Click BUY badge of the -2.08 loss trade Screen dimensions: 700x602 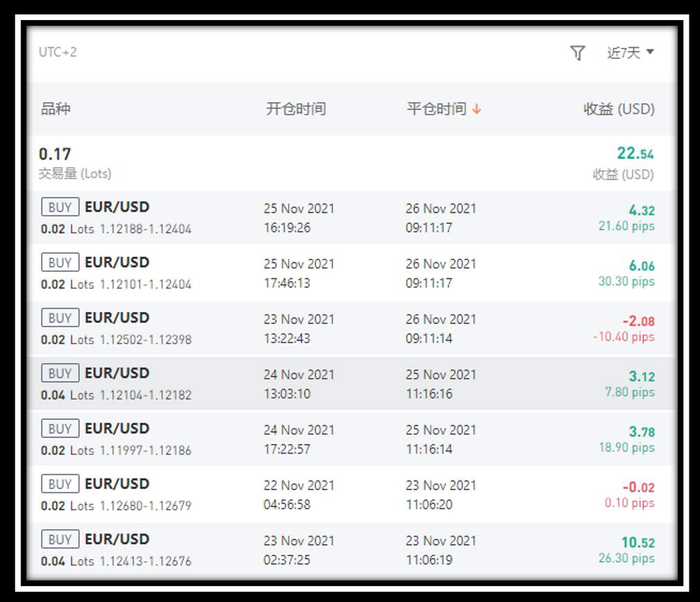(x=60, y=318)
